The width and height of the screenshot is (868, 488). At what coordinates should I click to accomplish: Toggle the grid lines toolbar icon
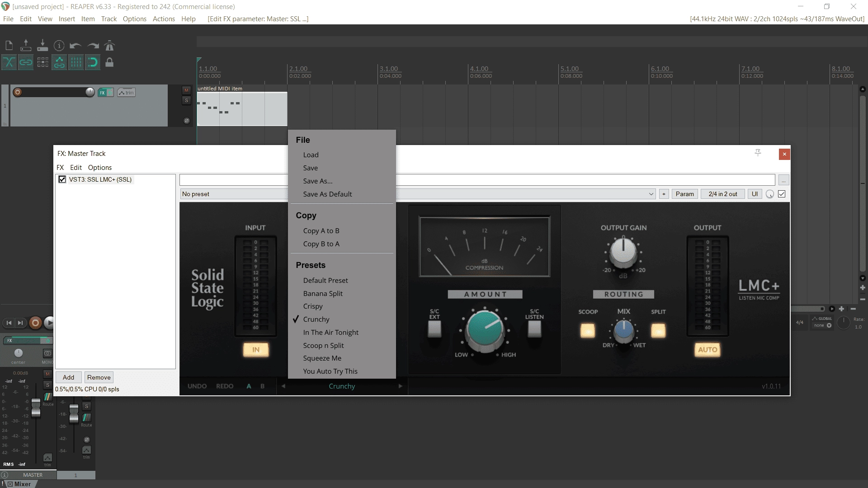pyautogui.click(x=76, y=62)
